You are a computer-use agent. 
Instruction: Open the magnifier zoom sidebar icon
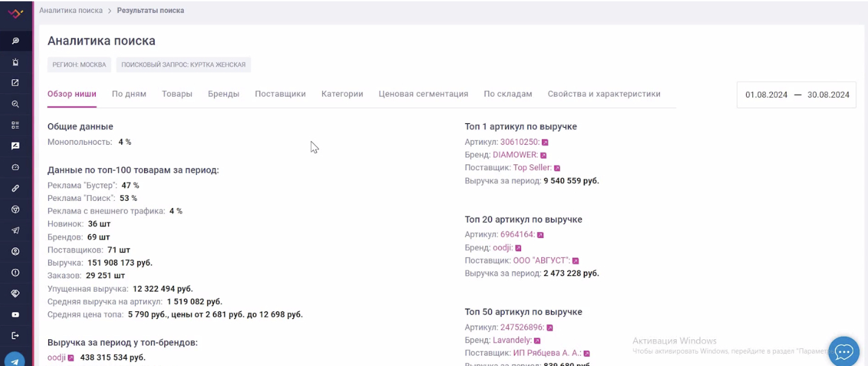point(15,104)
